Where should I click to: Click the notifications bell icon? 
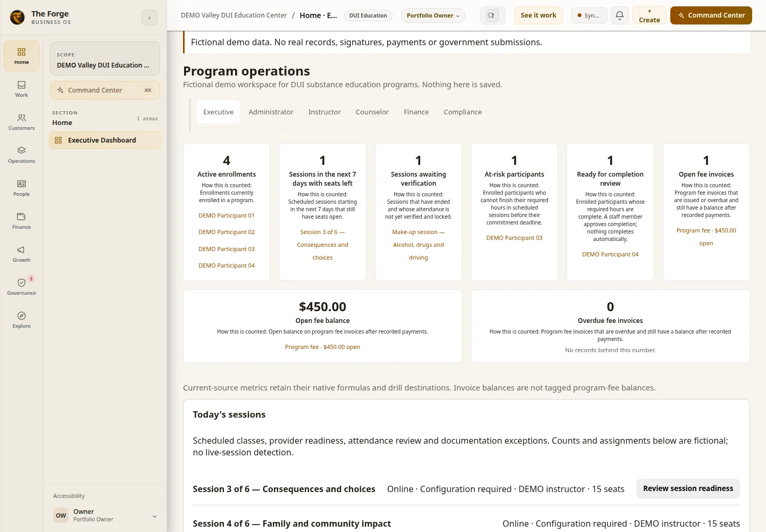620,15
